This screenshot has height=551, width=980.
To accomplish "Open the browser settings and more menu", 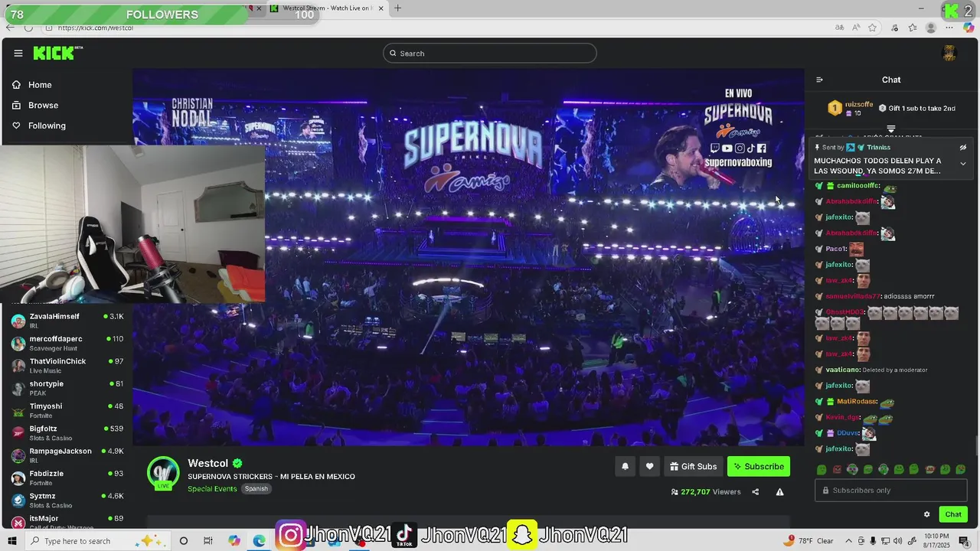I will tap(949, 28).
